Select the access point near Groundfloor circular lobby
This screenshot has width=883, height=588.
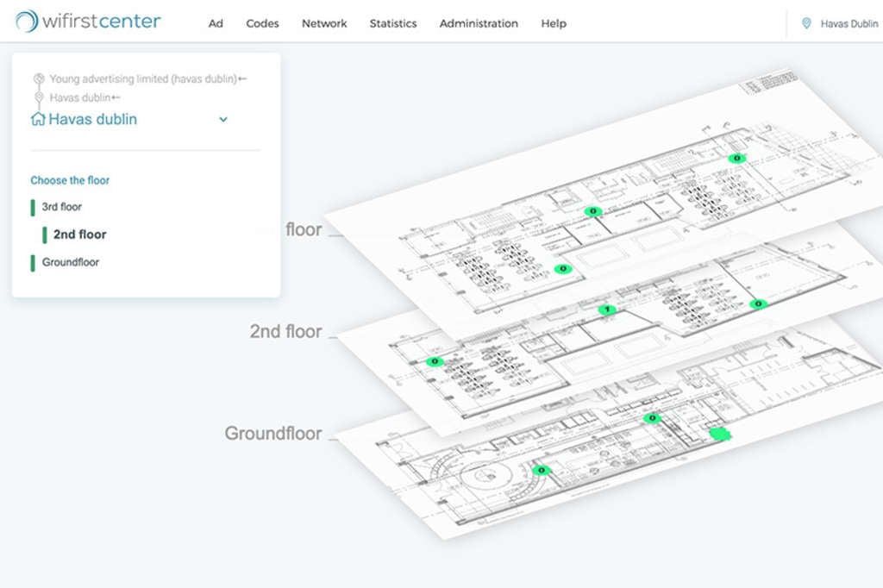pos(541,470)
